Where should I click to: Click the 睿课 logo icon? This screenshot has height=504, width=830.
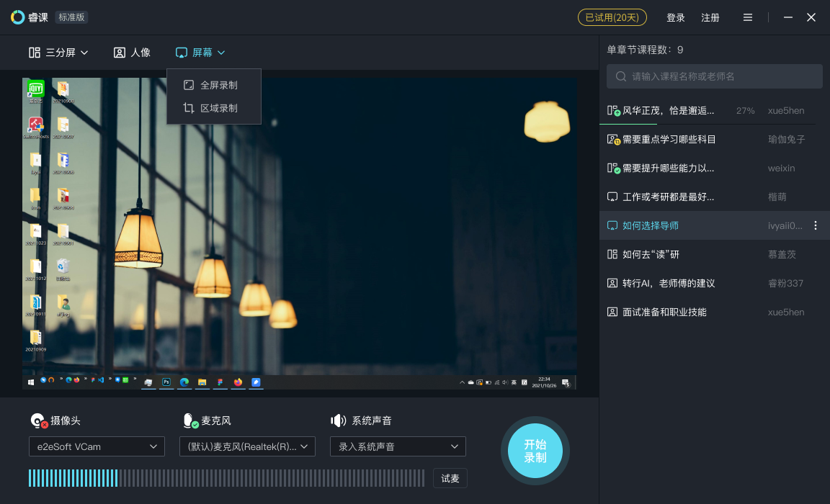point(17,17)
